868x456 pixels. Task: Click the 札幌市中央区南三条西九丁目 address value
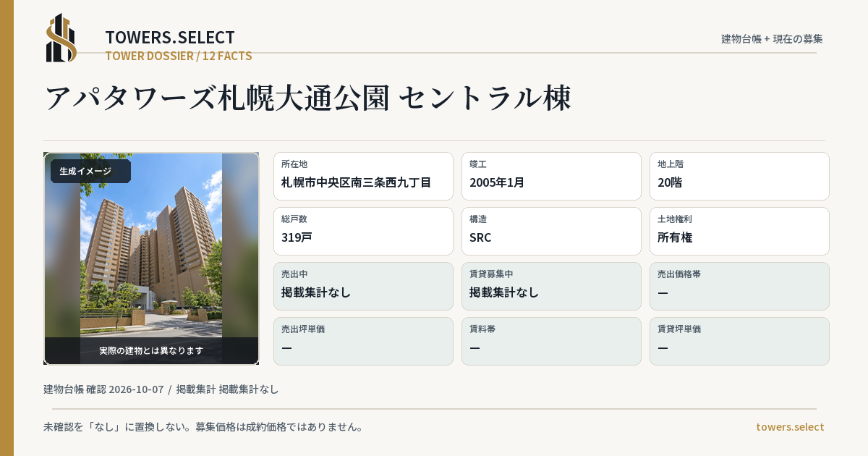click(x=356, y=182)
